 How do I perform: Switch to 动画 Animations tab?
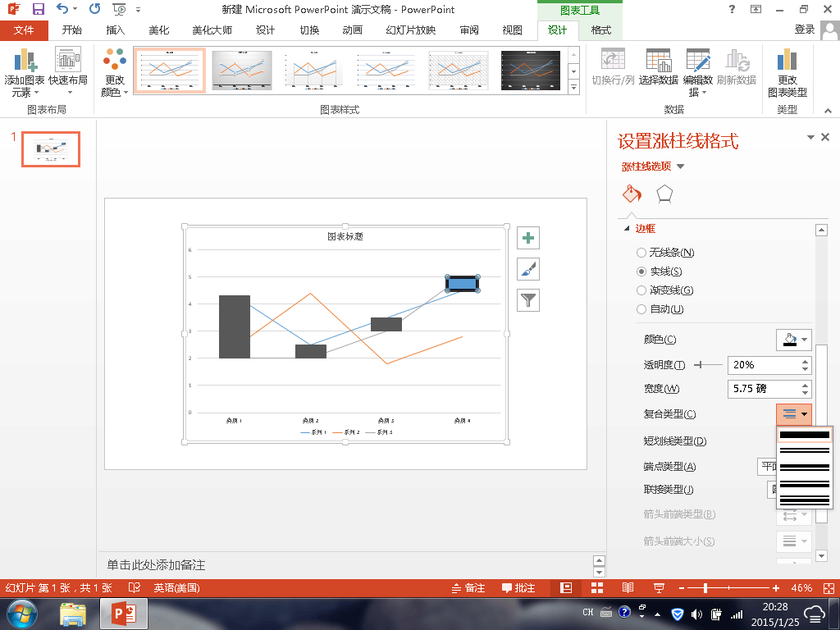(x=353, y=30)
